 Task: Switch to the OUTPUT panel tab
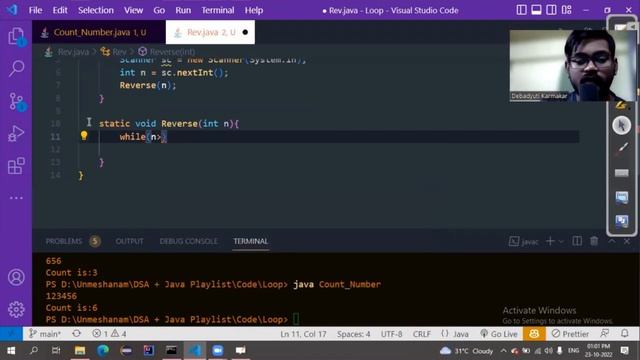point(129,241)
